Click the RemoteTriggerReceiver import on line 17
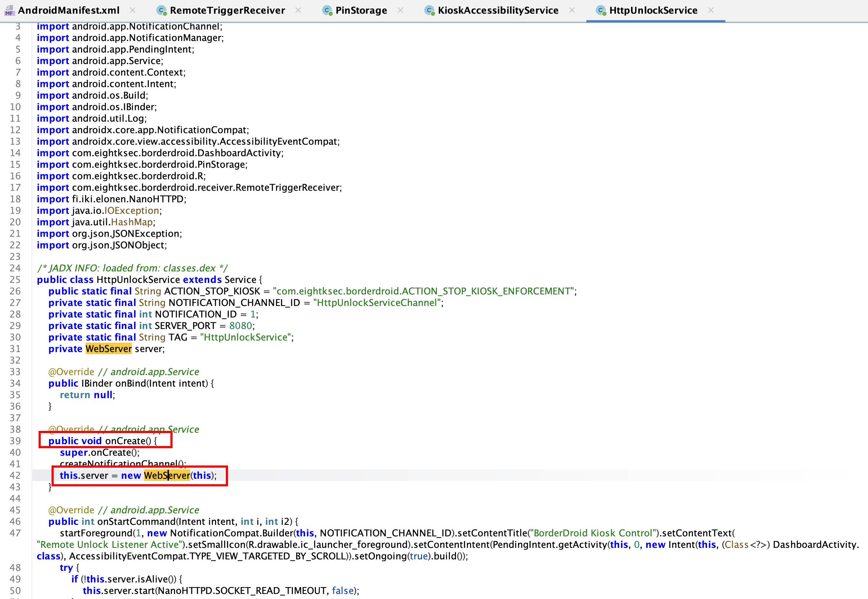The image size is (868, 599). tap(189, 188)
